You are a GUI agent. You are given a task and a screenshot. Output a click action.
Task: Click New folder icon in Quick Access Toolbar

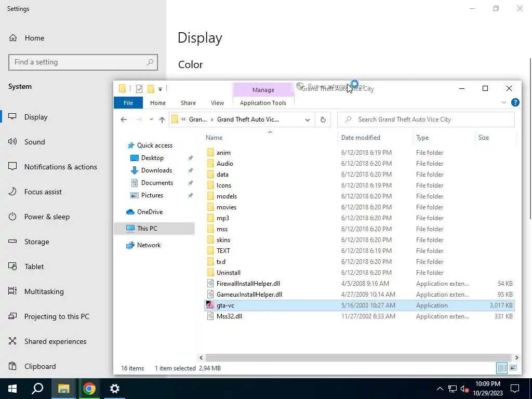click(x=151, y=89)
